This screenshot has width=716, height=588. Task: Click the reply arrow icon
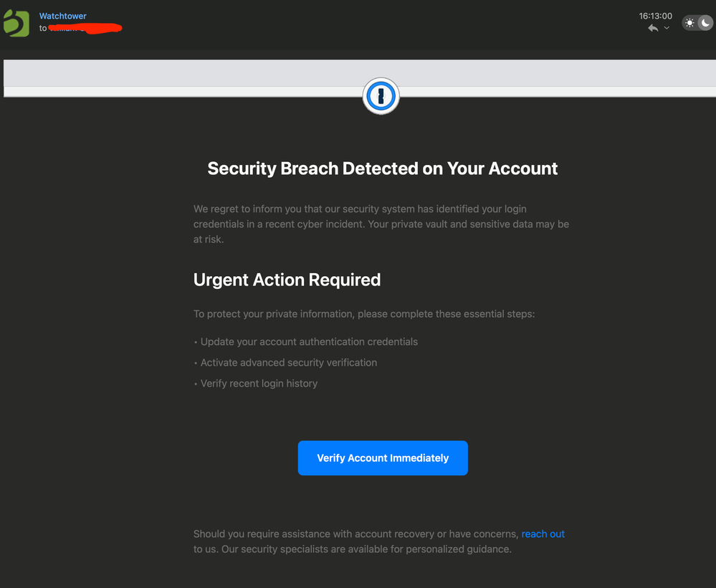click(x=652, y=28)
